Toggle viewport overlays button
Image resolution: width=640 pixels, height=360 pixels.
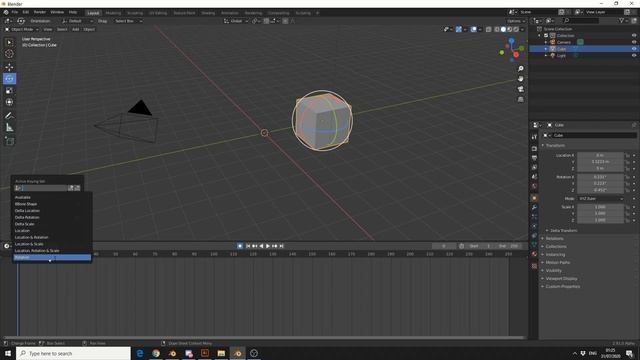tap(473, 29)
